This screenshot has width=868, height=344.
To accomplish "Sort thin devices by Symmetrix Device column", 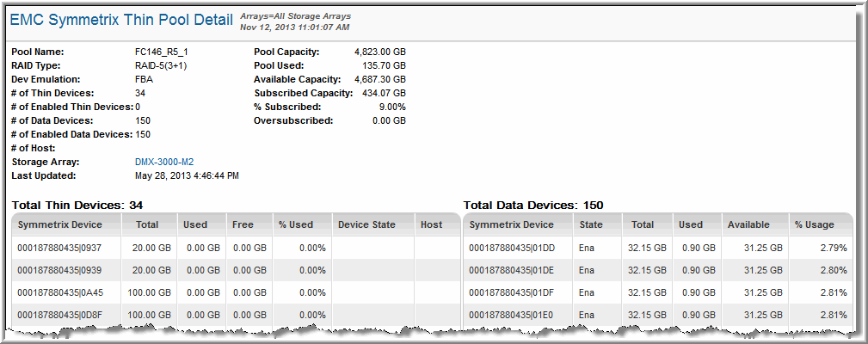I will [x=60, y=225].
